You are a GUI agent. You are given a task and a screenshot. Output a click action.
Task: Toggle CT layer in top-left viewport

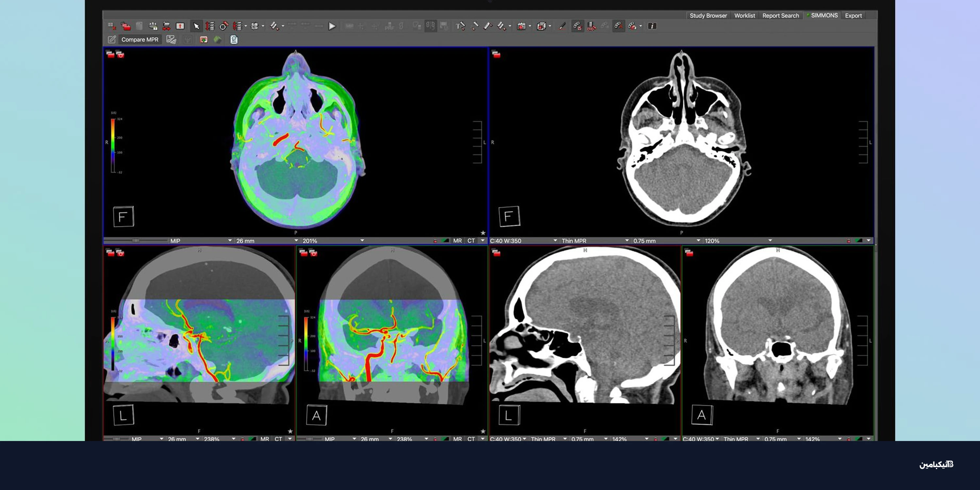pos(471,241)
